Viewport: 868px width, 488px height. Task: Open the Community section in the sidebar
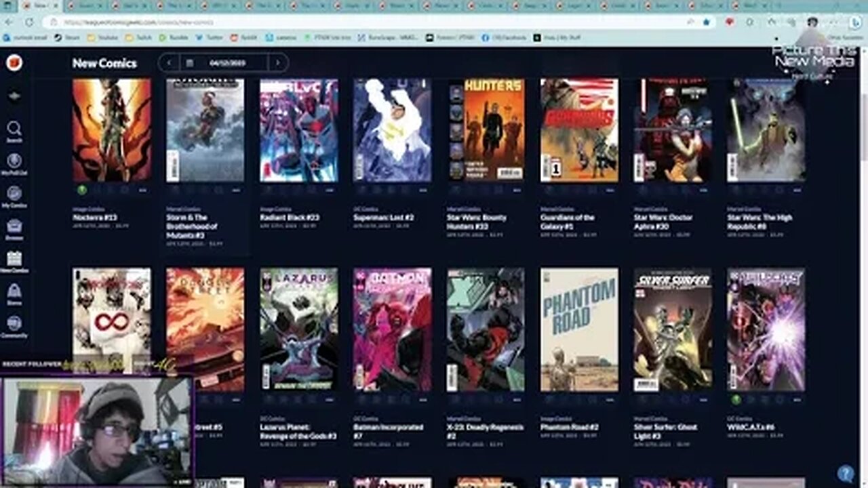point(14,327)
